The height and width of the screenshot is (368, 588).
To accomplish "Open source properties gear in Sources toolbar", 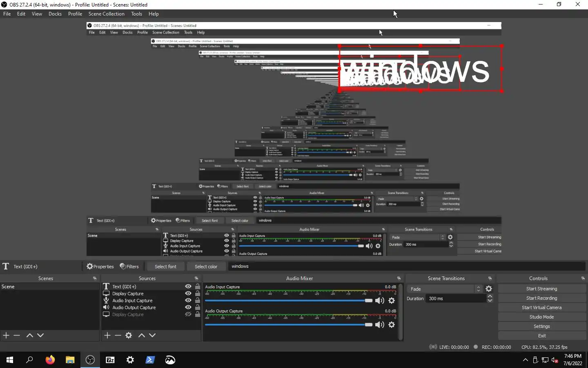I will coord(129,335).
